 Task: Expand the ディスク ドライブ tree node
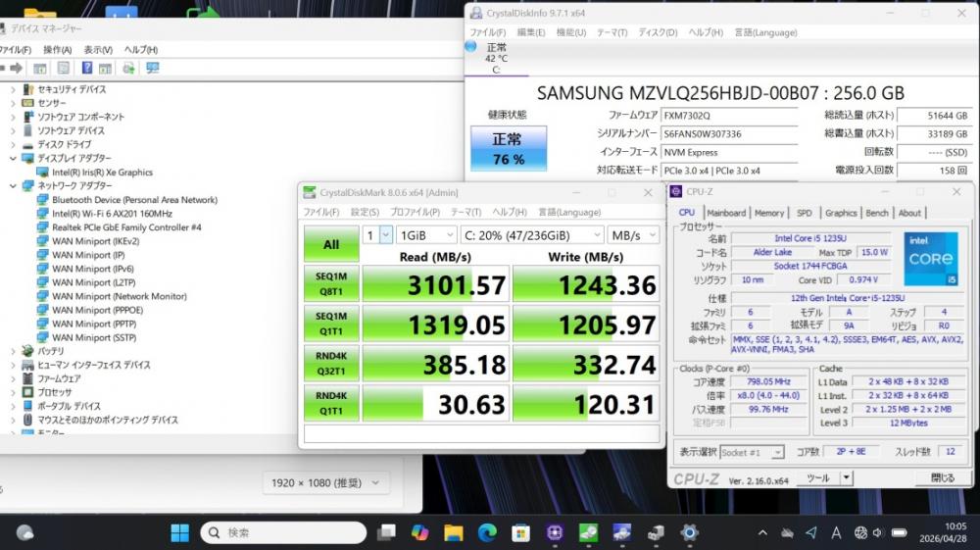[x=13, y=145]
